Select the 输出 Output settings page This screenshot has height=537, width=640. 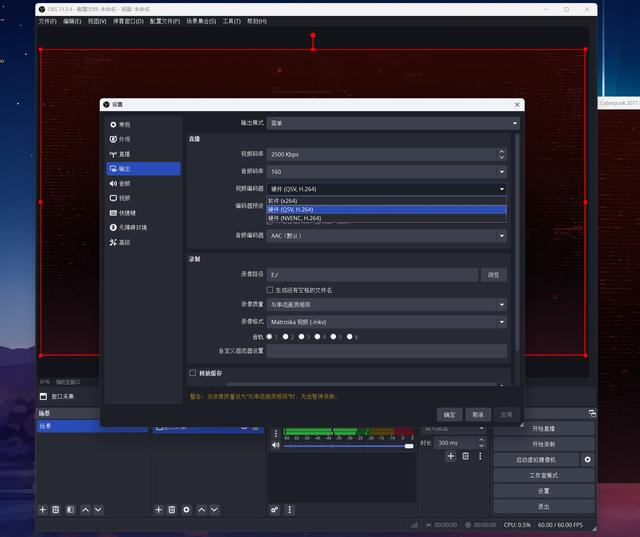point(143,169)
